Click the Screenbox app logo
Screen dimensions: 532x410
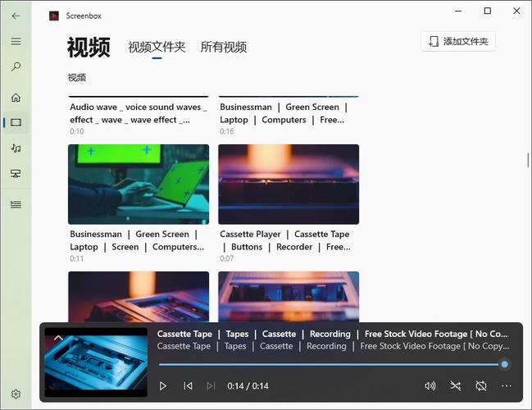click(54, 16)
